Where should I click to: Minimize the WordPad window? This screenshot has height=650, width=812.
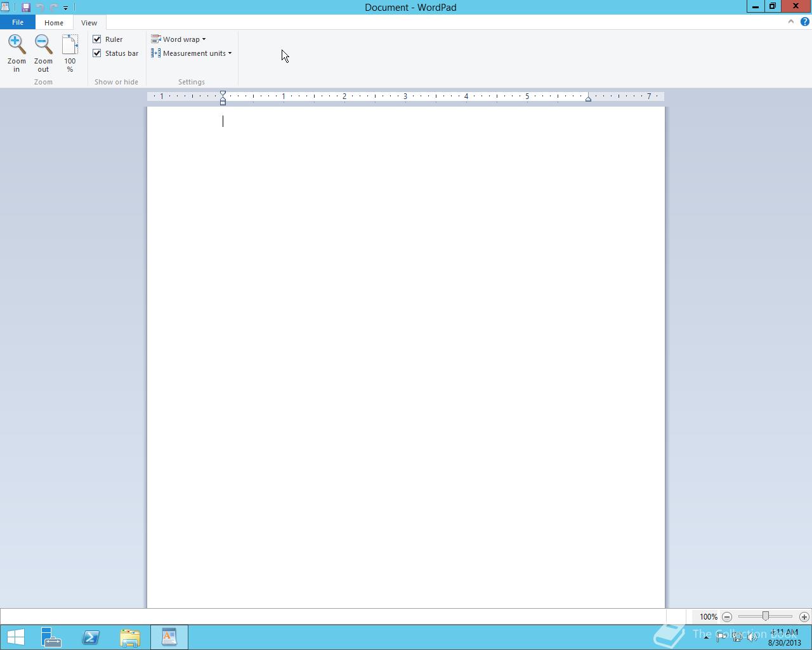(755, 6)
